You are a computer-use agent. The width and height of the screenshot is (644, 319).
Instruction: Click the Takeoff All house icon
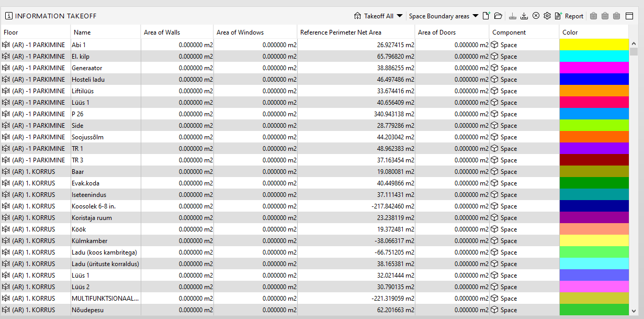click(x=358, y=16)
